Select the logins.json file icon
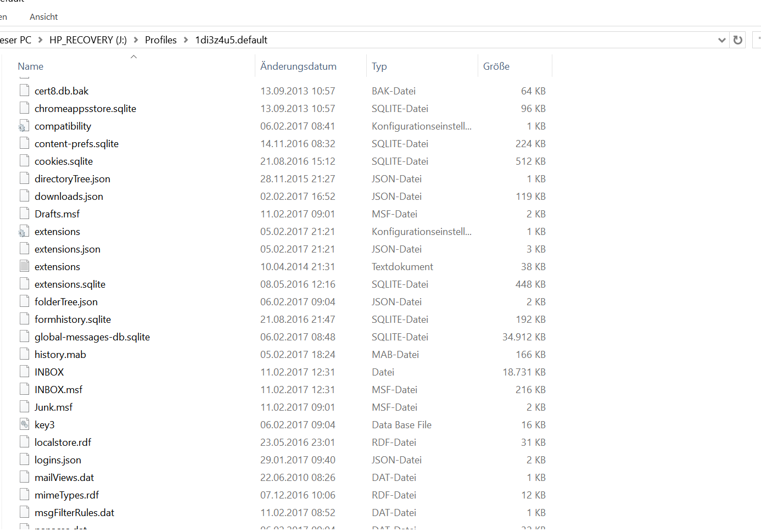 24,460
